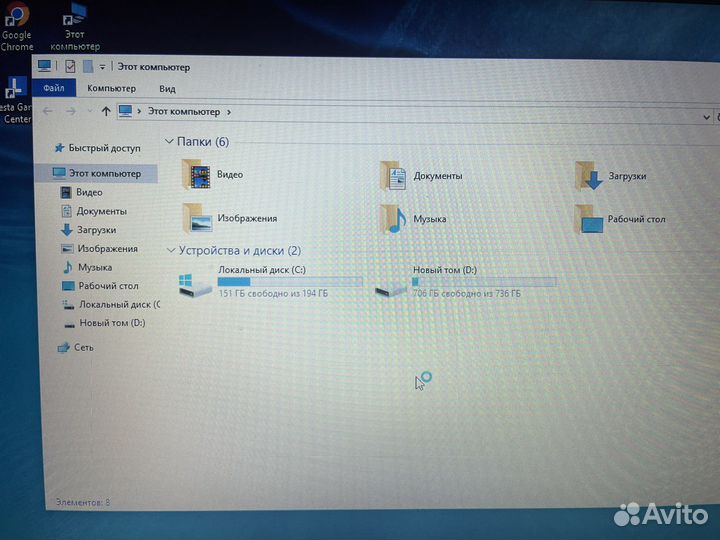Screen dimensions: 720x540
Task: Select Быстрый доступ in the navigation pane
Action: (x=98, y=148)
